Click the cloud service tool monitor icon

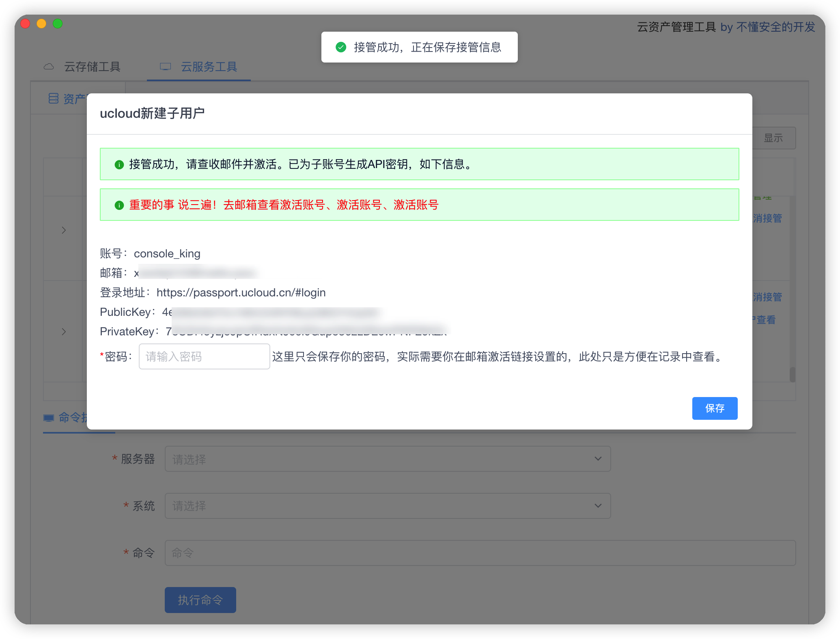click(165, 67)
